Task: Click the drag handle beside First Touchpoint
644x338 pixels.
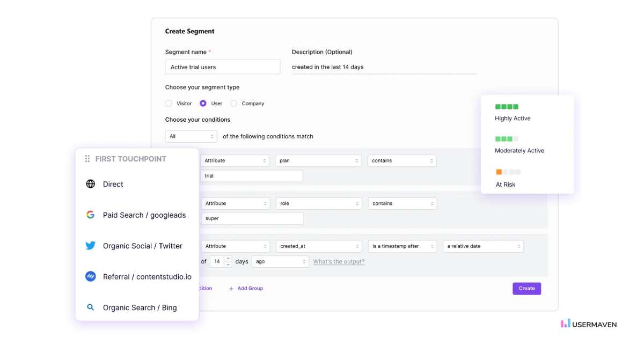Action: pos(87,159)
